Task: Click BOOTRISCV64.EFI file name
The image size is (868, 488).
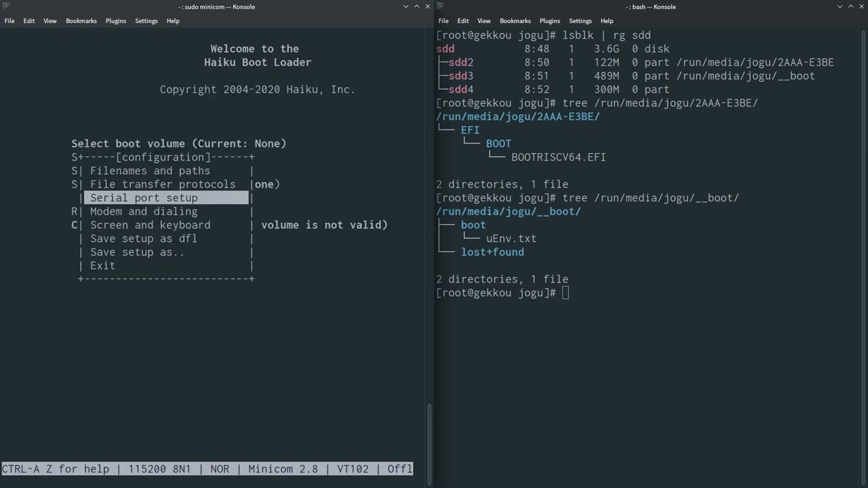Action: click(559, 157)
